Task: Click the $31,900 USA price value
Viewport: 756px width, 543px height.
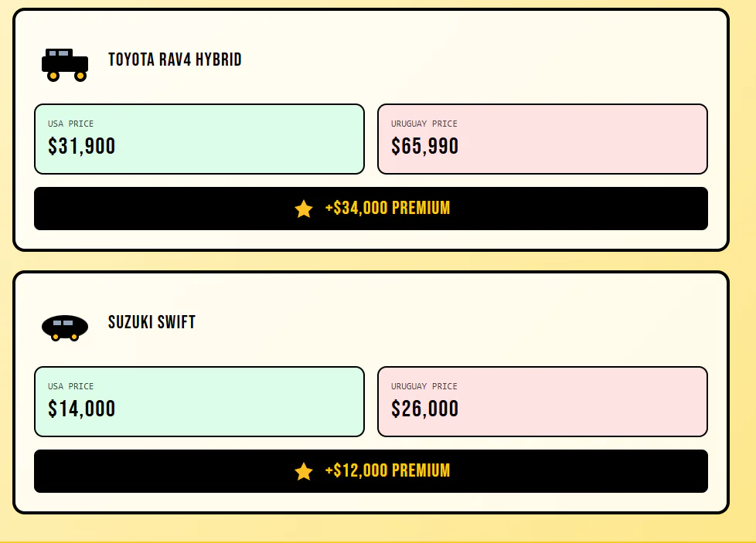Action: (x=82, y=146)
